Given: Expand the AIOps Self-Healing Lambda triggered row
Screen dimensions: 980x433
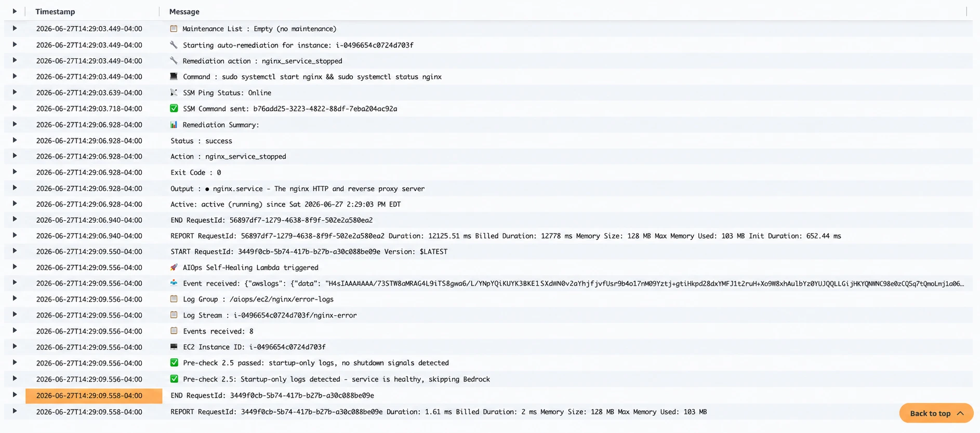Looking at the screenshot, I should (15, 267).
